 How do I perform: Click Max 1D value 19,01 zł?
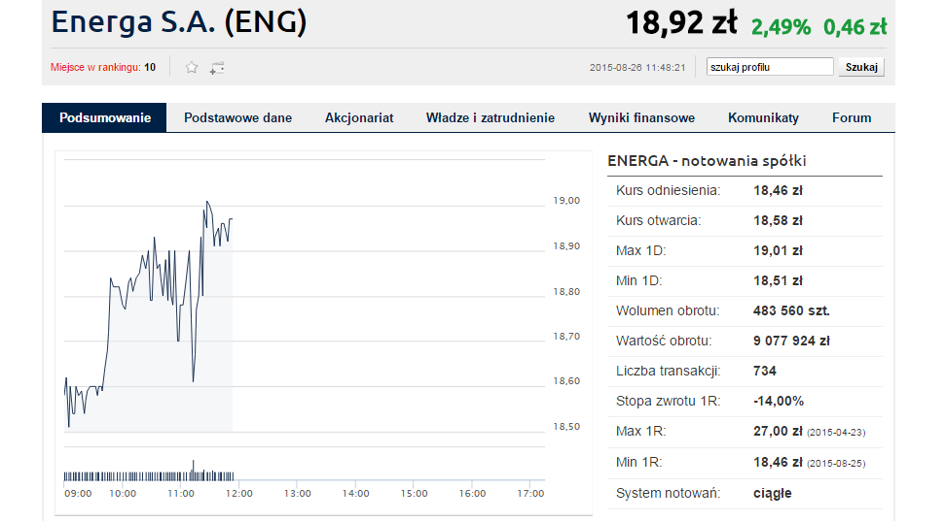point(778,251)
